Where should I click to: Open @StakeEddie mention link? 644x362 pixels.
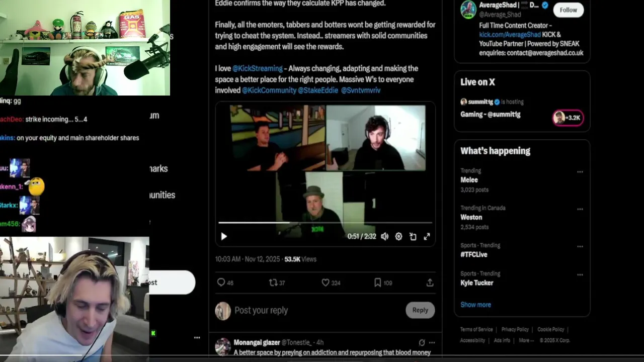pyautogui.click(x=317, y=90)
